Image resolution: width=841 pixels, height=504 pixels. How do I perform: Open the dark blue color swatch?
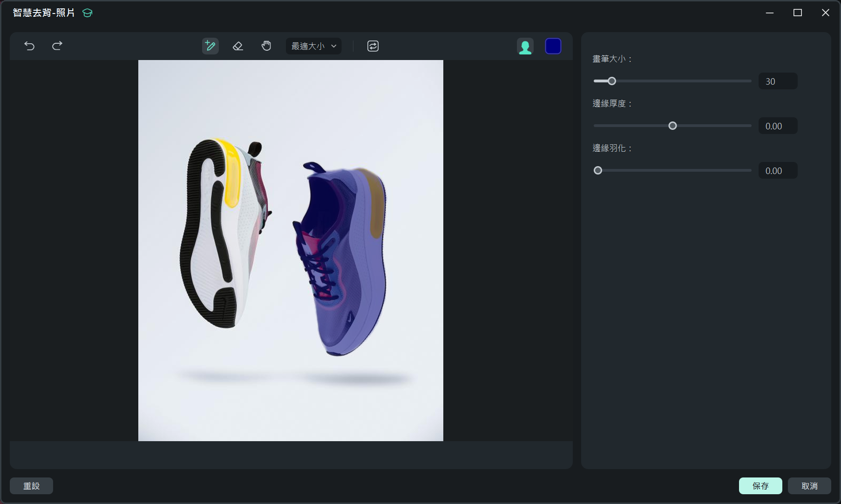553,47
